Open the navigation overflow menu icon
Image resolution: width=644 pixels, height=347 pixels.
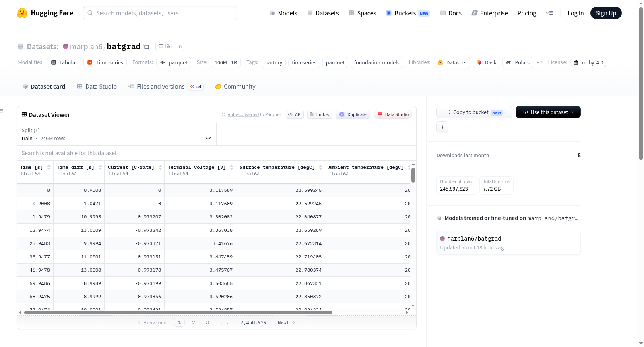point(549,13)
